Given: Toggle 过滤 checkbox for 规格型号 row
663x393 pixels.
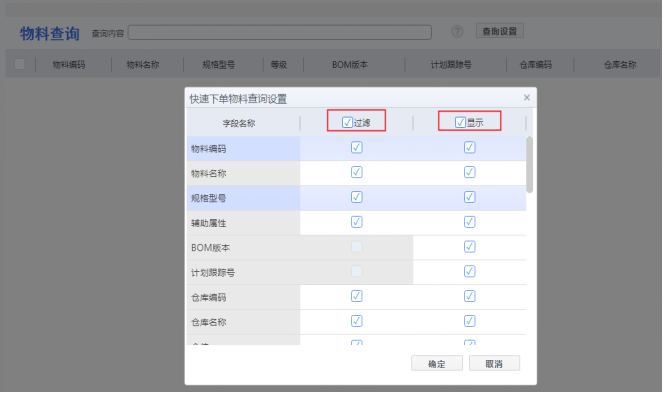Looking at the screenshot, I should tap(356, 197).
